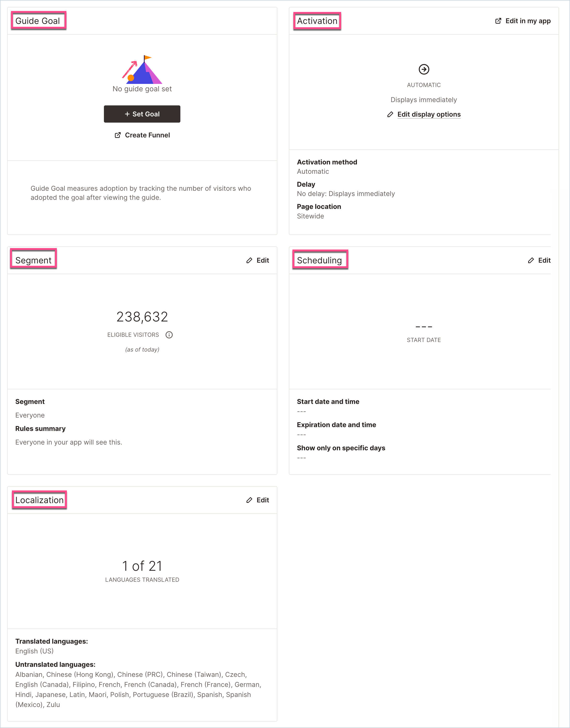
Task: Click the Set Goal button
Action: click(x=142, y=114)
